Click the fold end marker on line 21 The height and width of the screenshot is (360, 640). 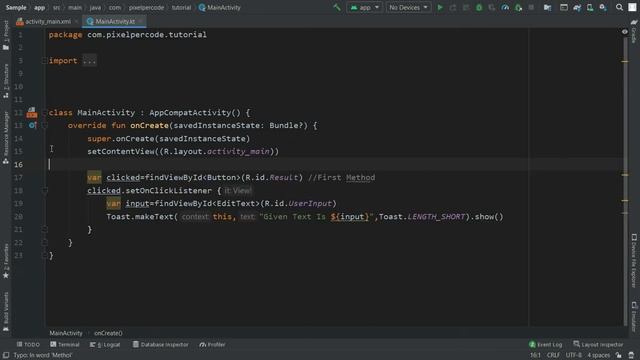coord(44,230)
